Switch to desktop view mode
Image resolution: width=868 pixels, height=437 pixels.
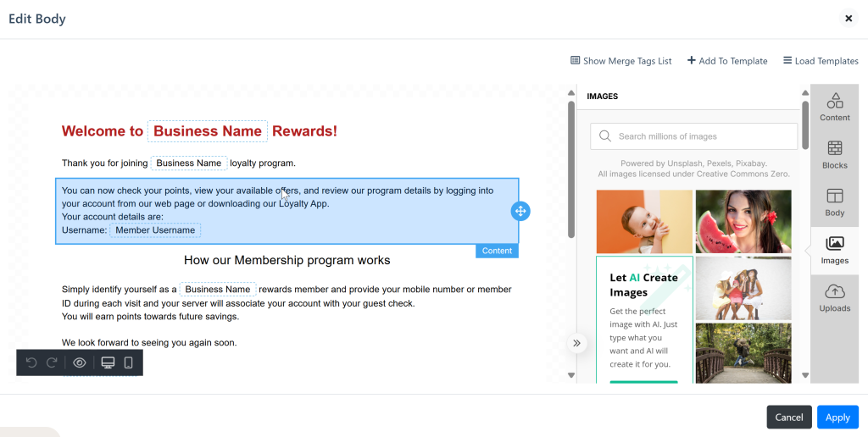[x=108, y=362]
